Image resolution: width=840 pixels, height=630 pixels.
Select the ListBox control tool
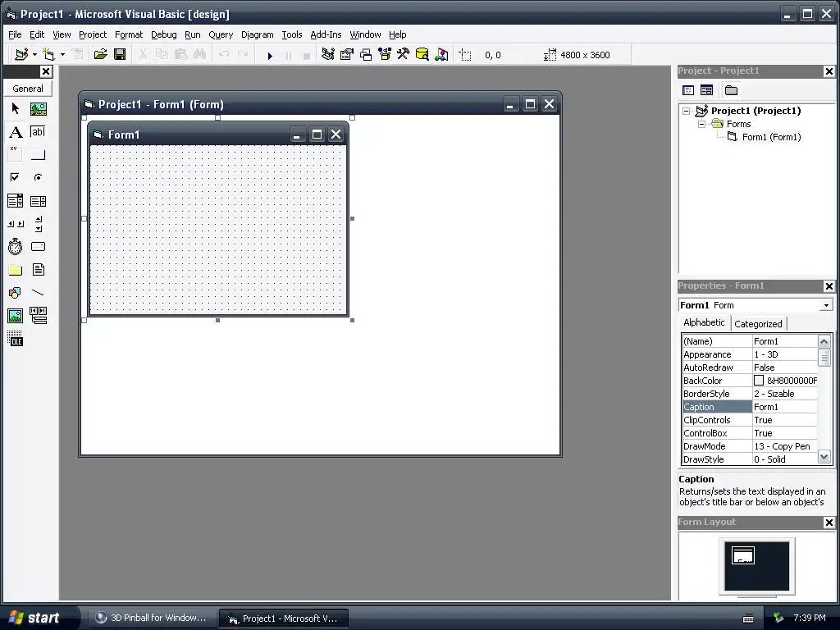coord(38,201)
